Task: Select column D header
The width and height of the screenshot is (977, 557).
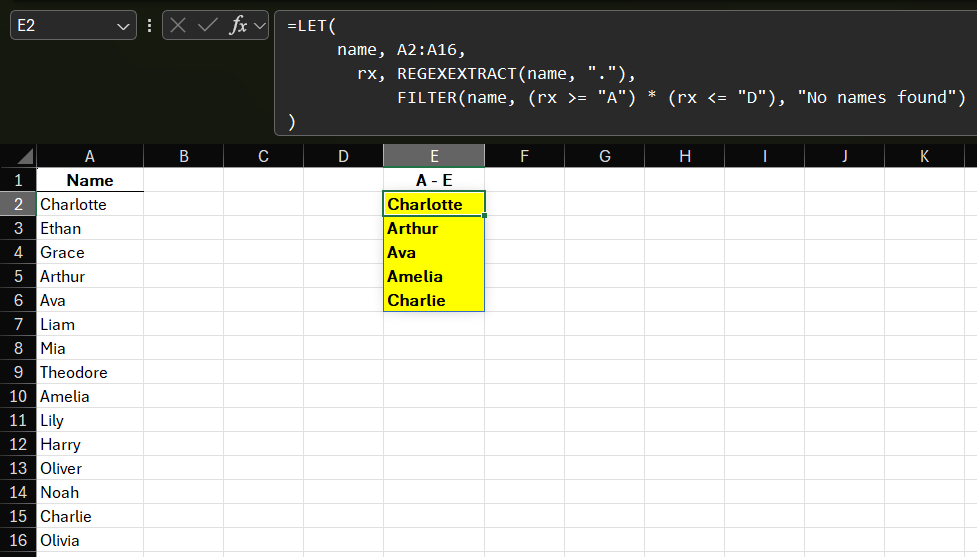Action: pyautogui.click(x=343, y=156)
